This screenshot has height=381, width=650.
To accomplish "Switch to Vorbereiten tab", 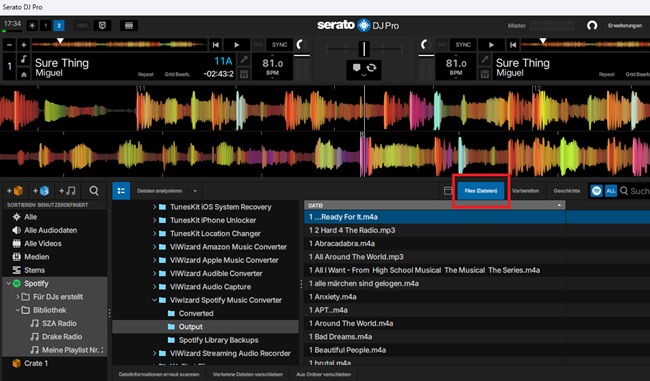I will (526, 191).
